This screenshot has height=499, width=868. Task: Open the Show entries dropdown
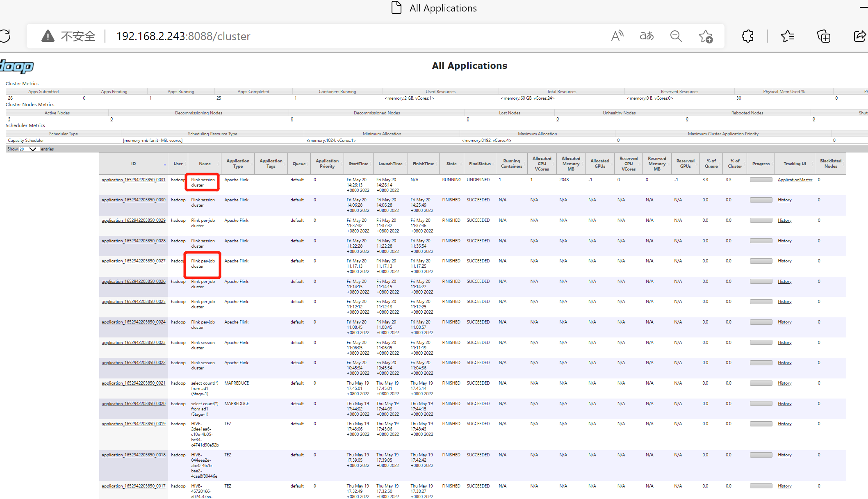(28, 149)
